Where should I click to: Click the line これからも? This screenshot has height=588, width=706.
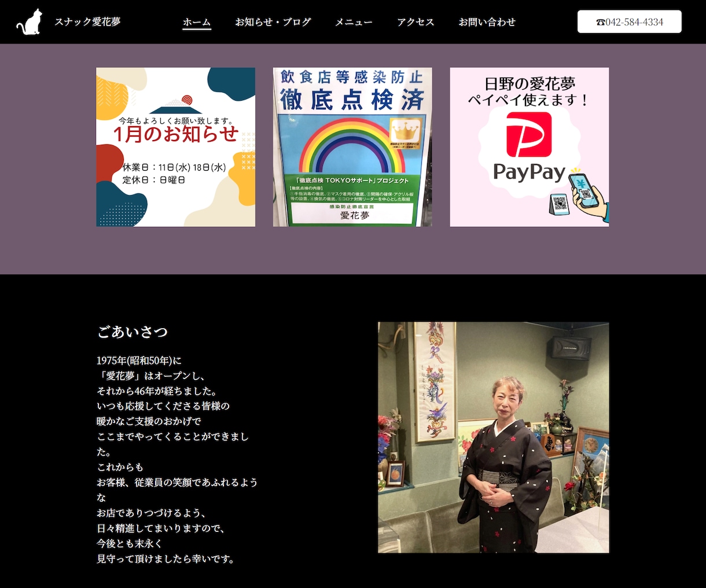click(120, 466)
